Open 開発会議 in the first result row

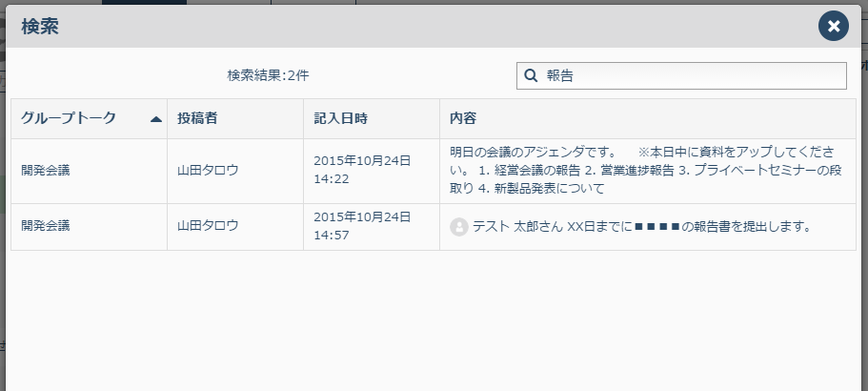(46, 171)
